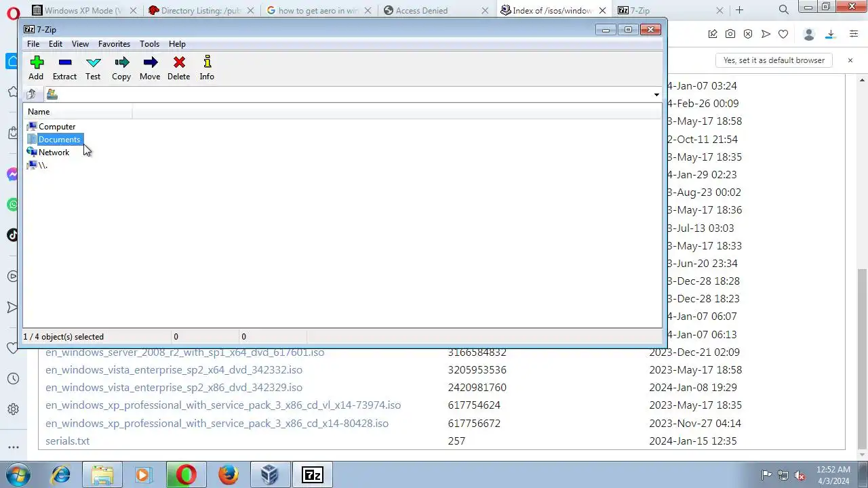Switch to the Directory Listing browser tab
Viewport: 868px width, 488px height.
click(200, 10)
